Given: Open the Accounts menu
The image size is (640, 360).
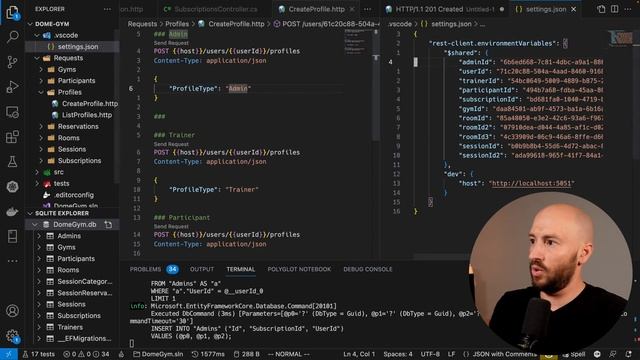Looking at the screenshot, I should [12, 311].
